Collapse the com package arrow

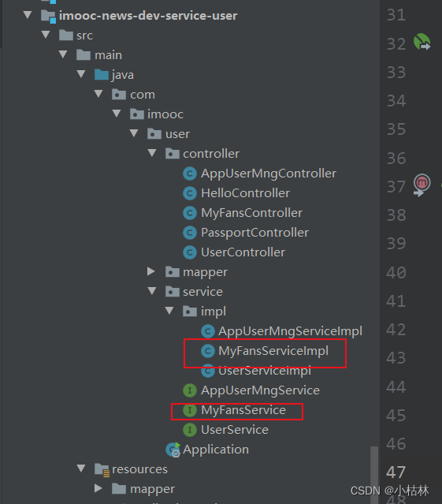pos(98,94)
